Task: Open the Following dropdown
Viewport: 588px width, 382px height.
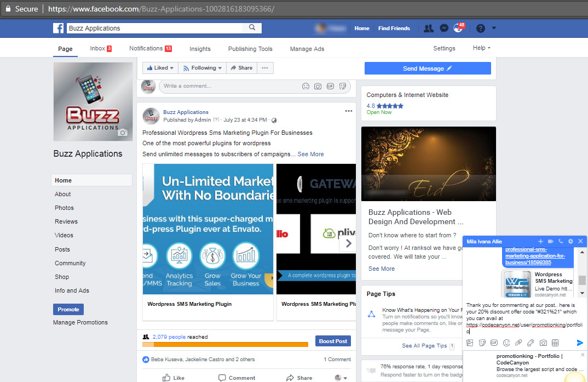Action: tap(203, 68)
